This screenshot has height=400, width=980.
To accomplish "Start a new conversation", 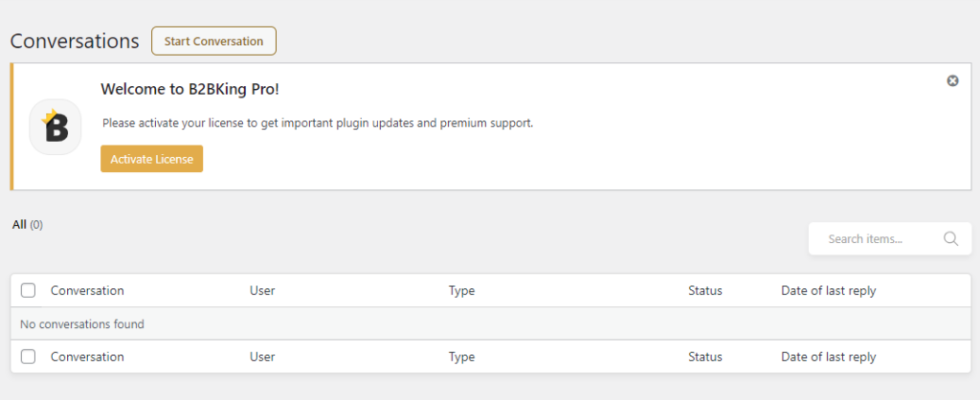I will (213, 41).
